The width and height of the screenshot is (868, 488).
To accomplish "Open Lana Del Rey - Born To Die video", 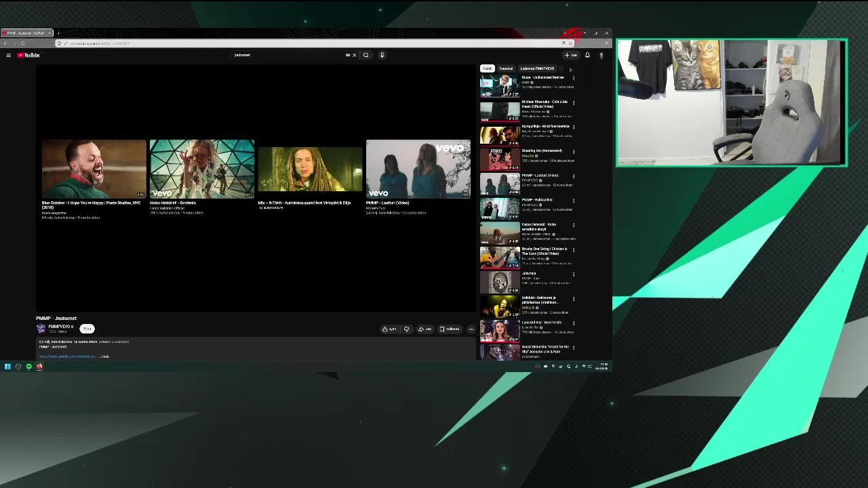I will point(542,322).
